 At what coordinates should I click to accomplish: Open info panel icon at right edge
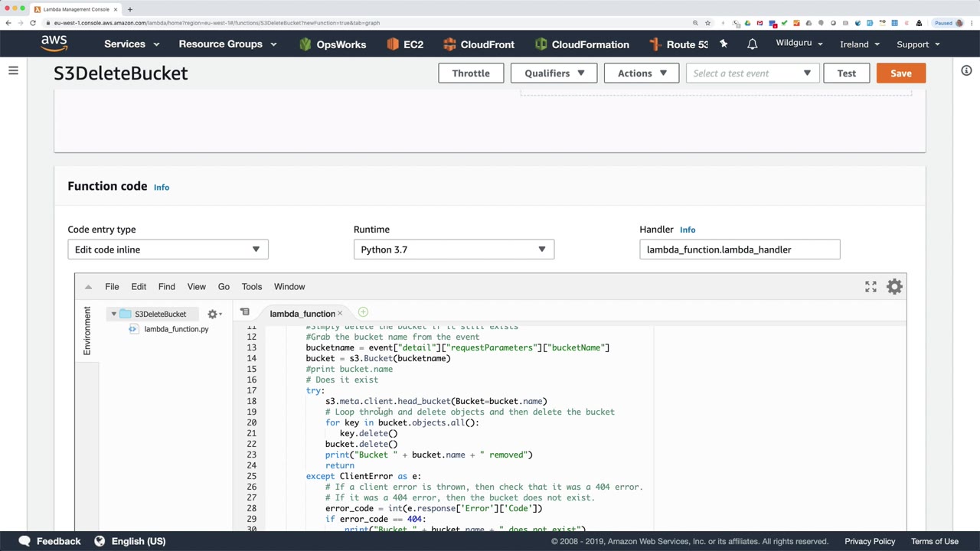pyautogui.click(x=966, y=70)
